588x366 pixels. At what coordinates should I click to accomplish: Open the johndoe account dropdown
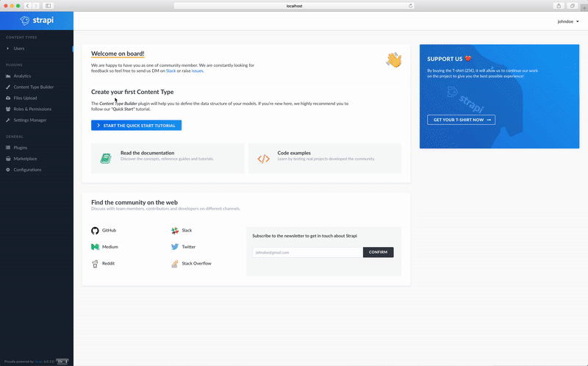[x=568, y=21]
